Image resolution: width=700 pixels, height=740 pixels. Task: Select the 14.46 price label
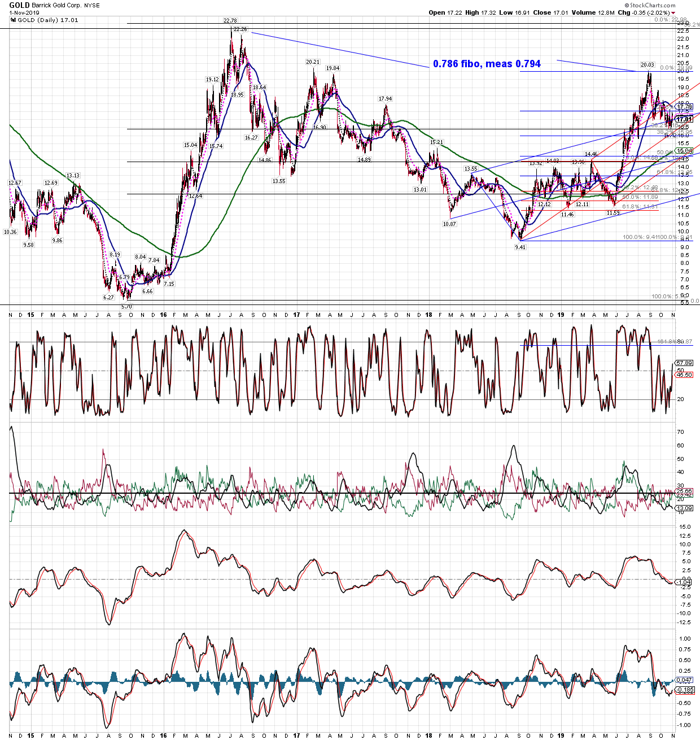coord(591,154)
